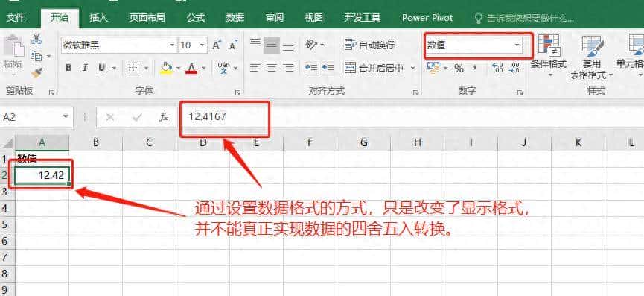Open fill color dropdown arrow
644x296 pixels.
click(x=178, y=68)
